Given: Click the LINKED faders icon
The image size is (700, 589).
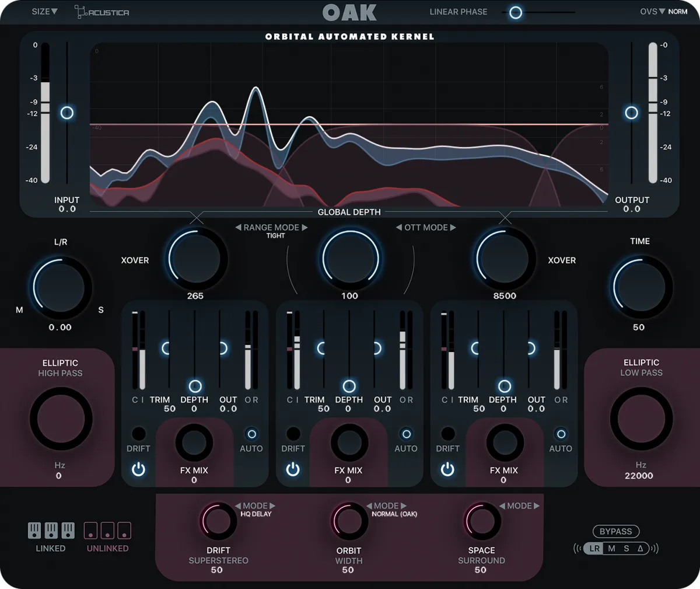Looking at the screenshot, I should (51, 531).
